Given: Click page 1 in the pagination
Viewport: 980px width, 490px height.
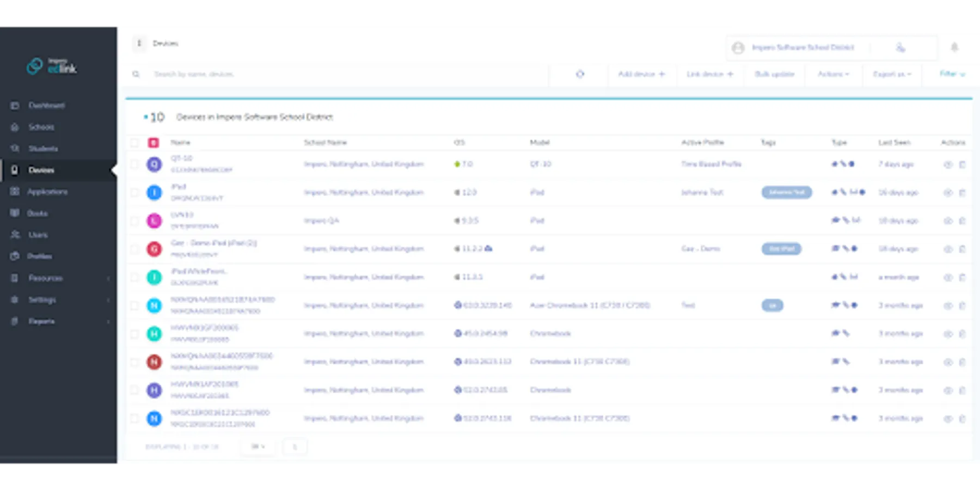Looking at the screenshot, I should coord(295,446).
